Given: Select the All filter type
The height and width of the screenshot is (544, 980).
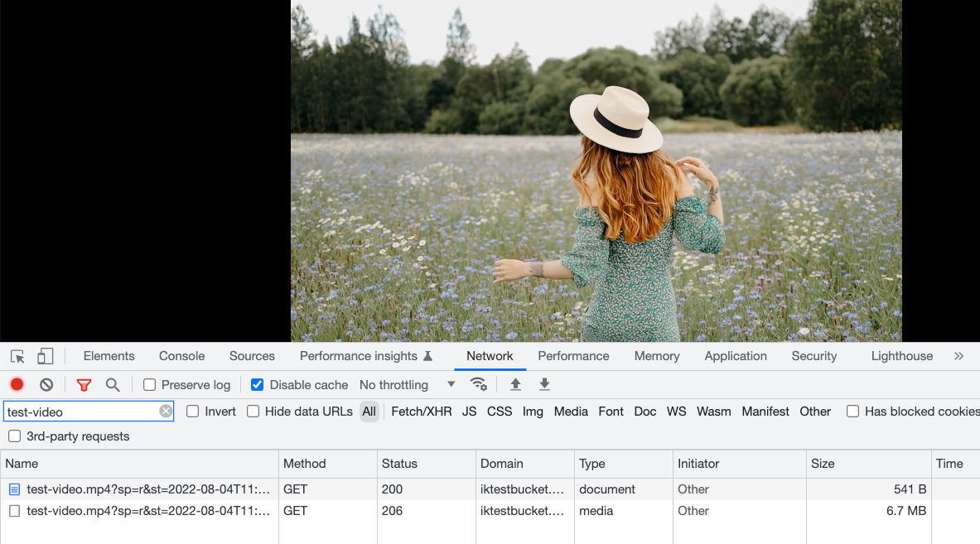Looking at the screenshot, I should [369, 412].
